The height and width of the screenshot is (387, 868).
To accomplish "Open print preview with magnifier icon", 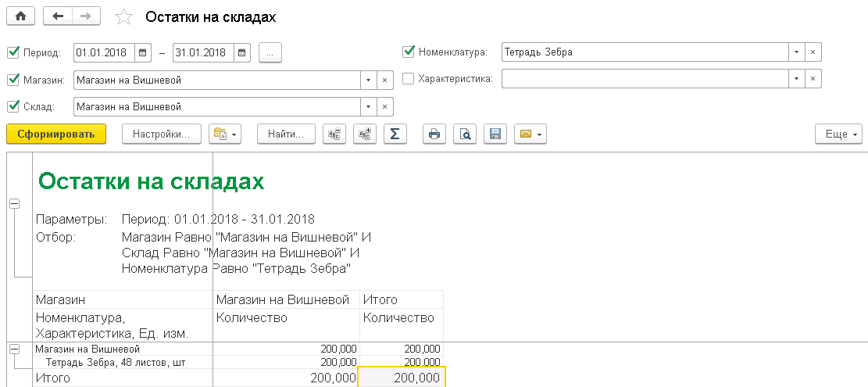I will pyautogui.click(x=465, y=134).
